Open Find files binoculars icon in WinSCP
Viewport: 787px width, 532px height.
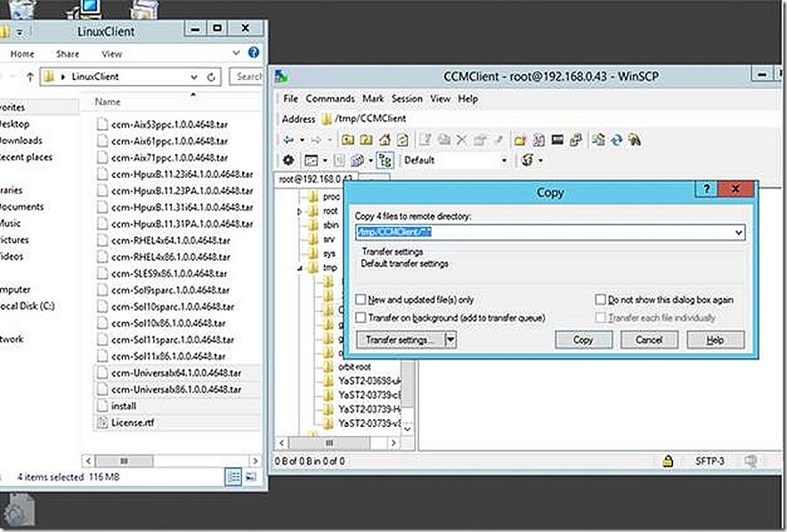[x=635, y=140]
